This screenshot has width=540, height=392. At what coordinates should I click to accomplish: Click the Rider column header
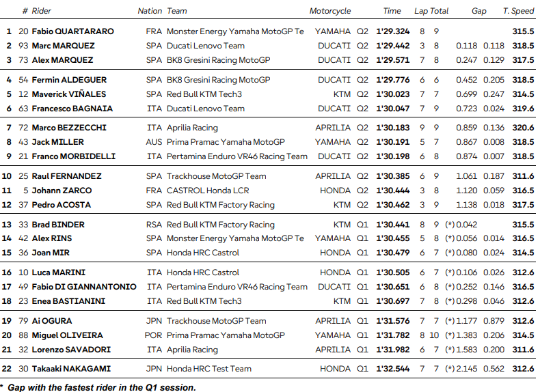coord(42,11)
